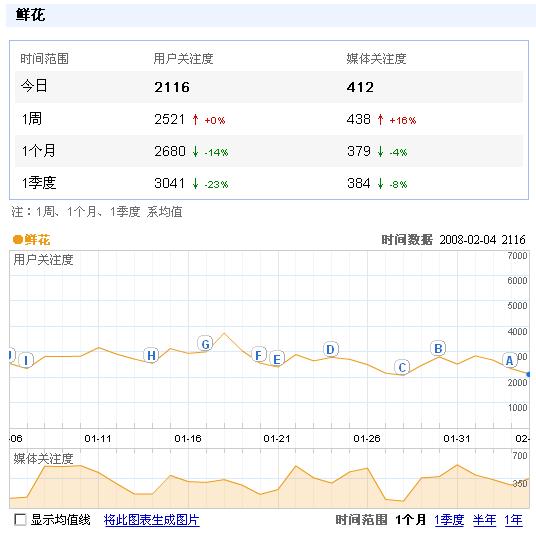Open news marker D on the chart
Viewport: 536px width, 534px height.
point(331,349)
